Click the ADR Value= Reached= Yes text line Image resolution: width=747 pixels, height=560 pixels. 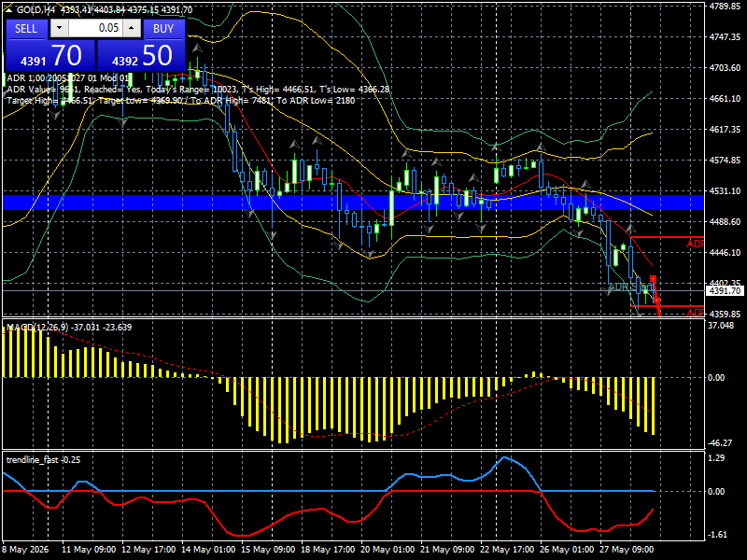click(x=198, y=90)
